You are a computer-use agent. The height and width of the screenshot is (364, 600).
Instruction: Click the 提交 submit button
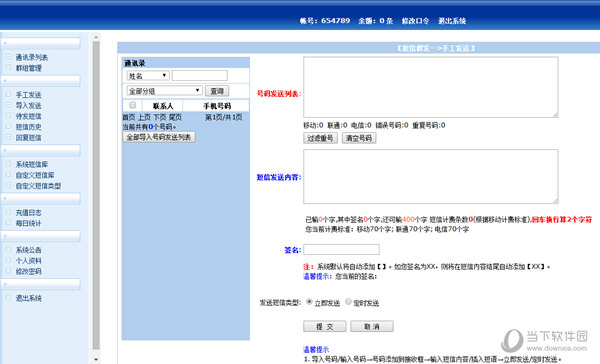324,326
